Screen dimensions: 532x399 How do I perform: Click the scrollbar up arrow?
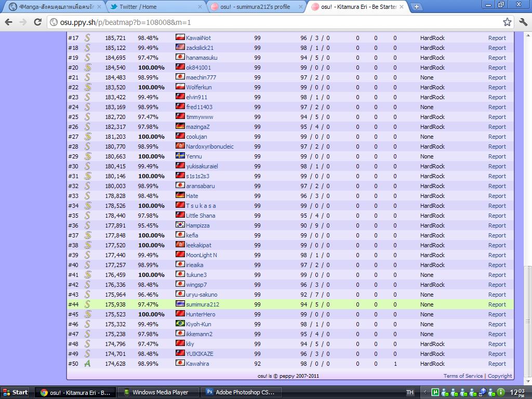(528, 35)
